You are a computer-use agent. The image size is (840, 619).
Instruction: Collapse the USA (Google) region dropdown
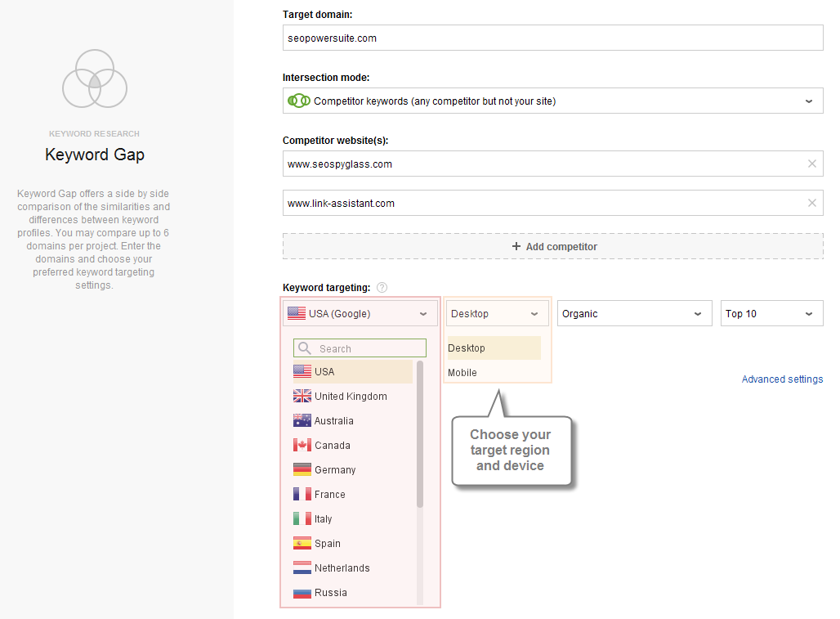tap(360, 313)
